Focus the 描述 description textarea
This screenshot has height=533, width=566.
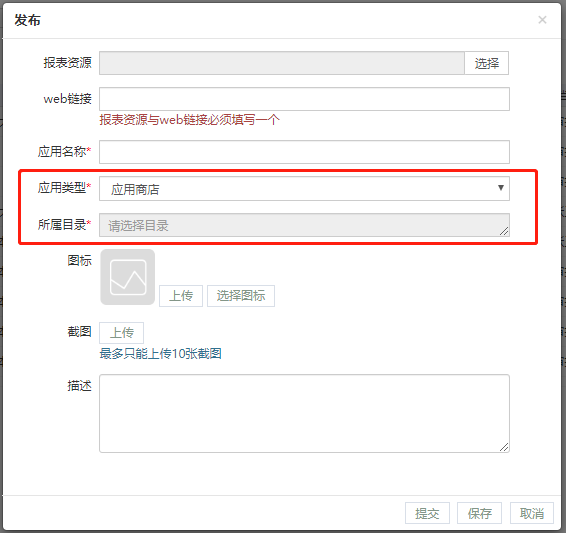point(304,414)
